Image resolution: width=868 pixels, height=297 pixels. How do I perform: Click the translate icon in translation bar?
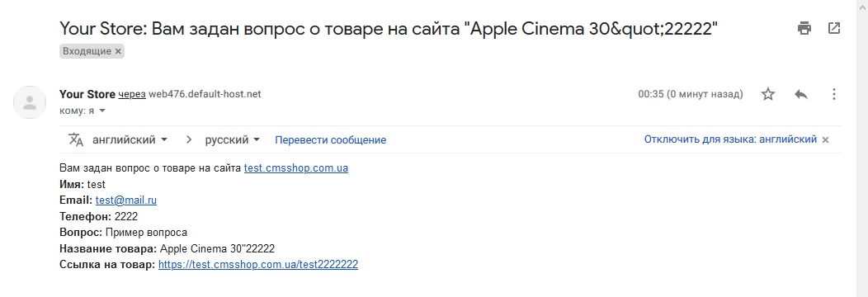coord(75,140)
